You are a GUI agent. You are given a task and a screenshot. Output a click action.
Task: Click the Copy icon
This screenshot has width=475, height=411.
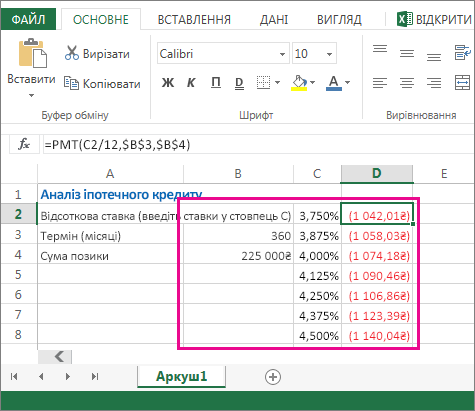click(71, 83)
